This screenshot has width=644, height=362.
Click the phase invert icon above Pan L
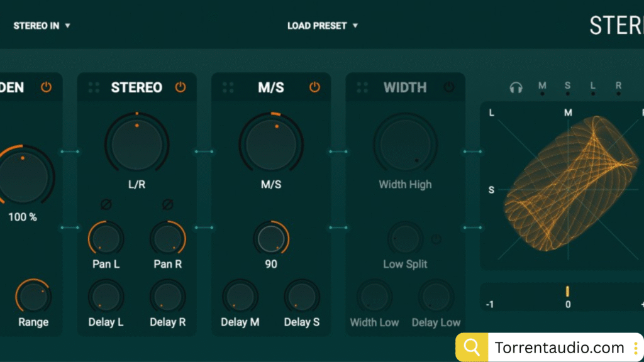[x=106, y=204]
